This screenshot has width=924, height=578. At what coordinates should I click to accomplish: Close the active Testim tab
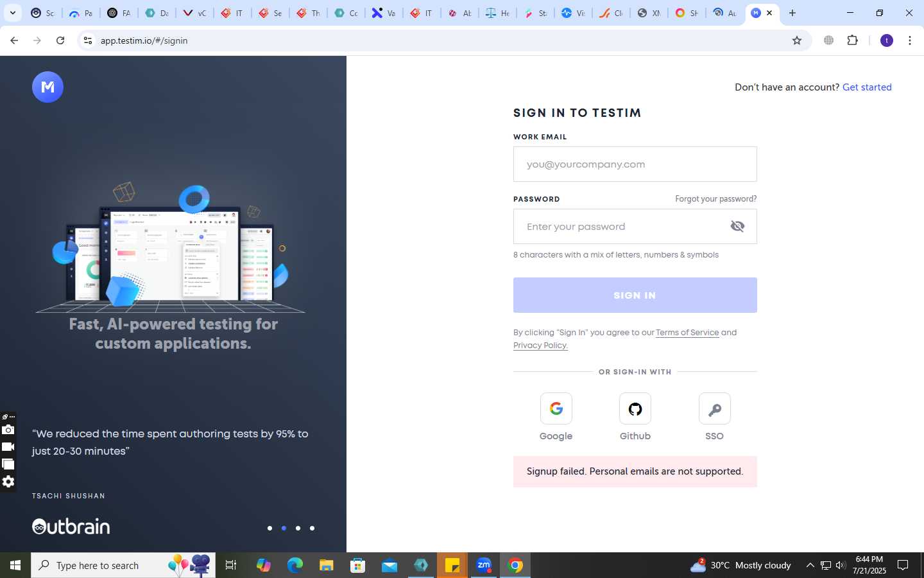pyautogui.click(x=769, y=13)
